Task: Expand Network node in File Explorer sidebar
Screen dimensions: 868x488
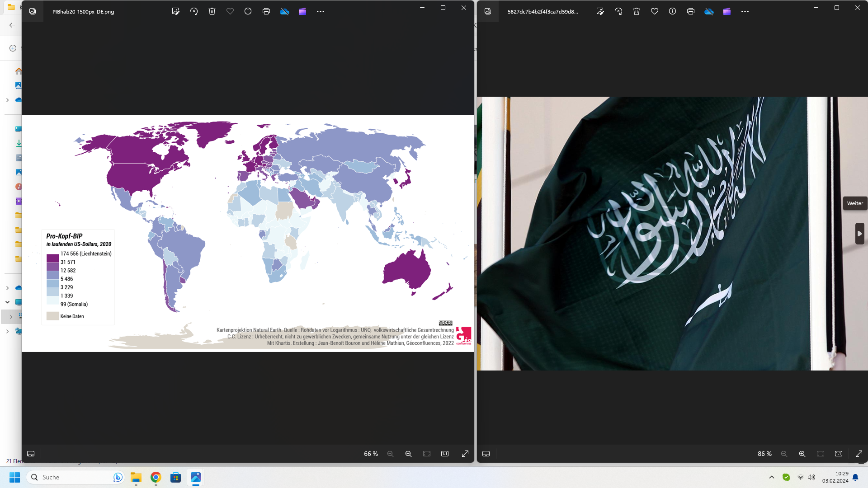Action: 7,331
